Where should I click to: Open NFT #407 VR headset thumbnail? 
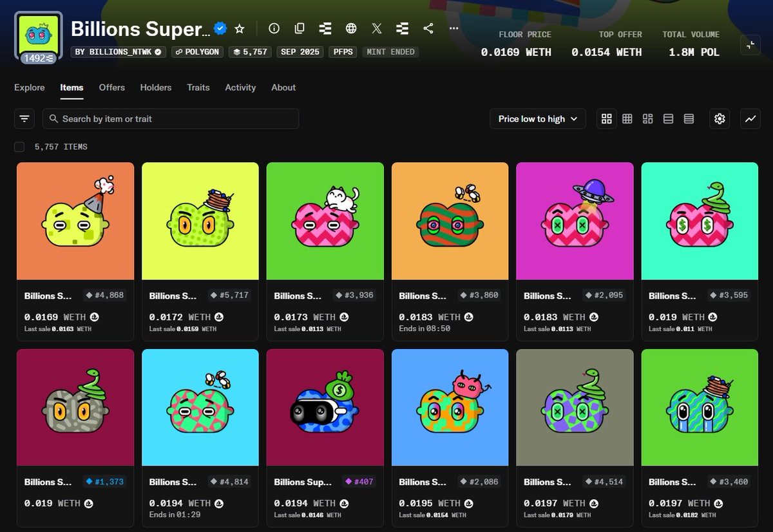325,408
